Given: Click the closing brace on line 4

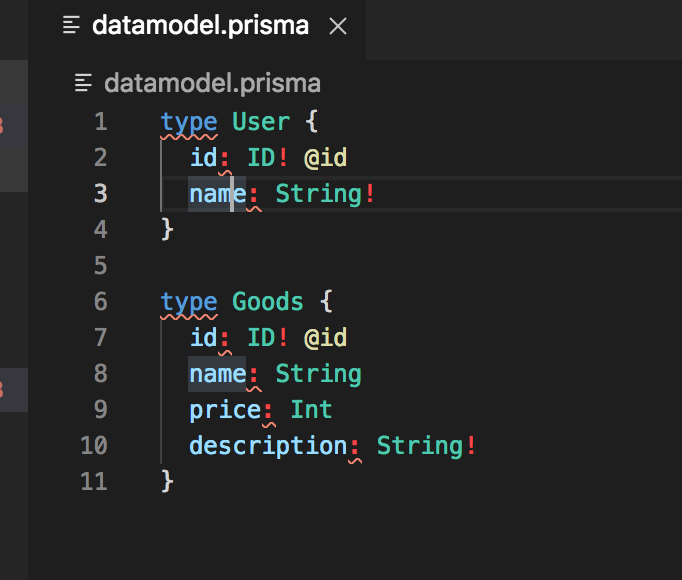Looking at the screenshot, I should click(167, 230).
